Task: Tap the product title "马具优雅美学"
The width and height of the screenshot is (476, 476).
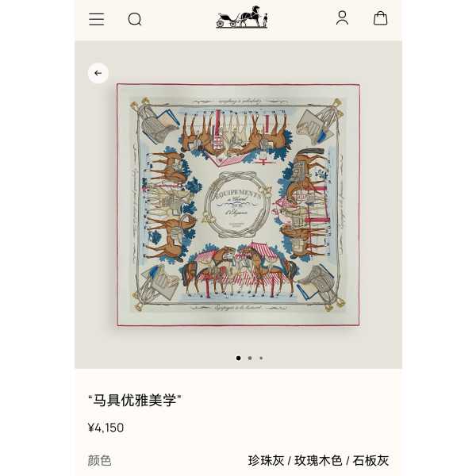Action: [135, 401]
